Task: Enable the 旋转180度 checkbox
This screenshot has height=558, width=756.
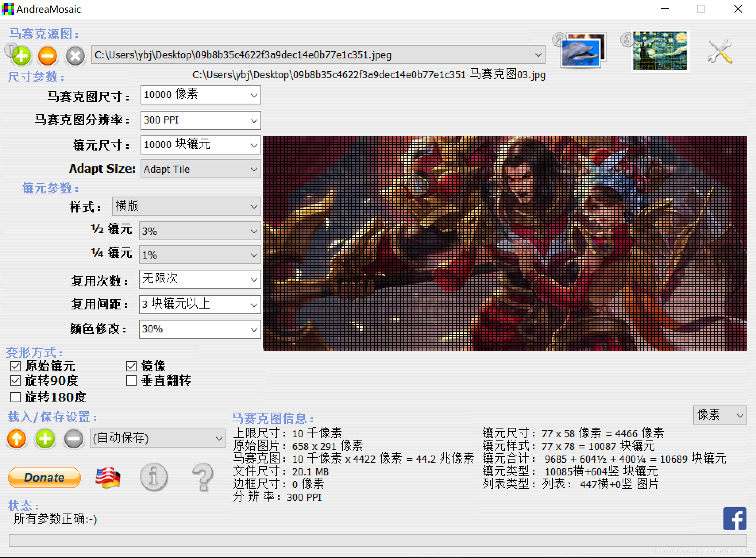Action: pyautogui.click(x=15, y=397)
